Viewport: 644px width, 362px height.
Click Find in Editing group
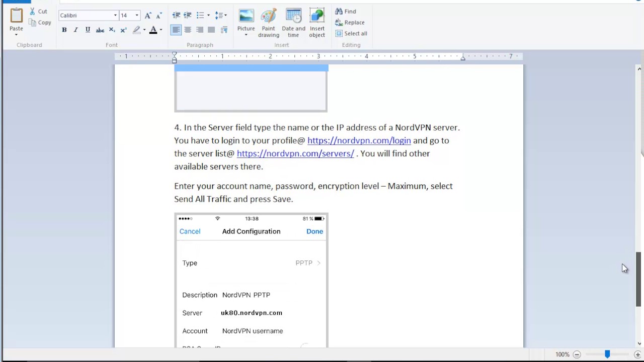point(346,11)
